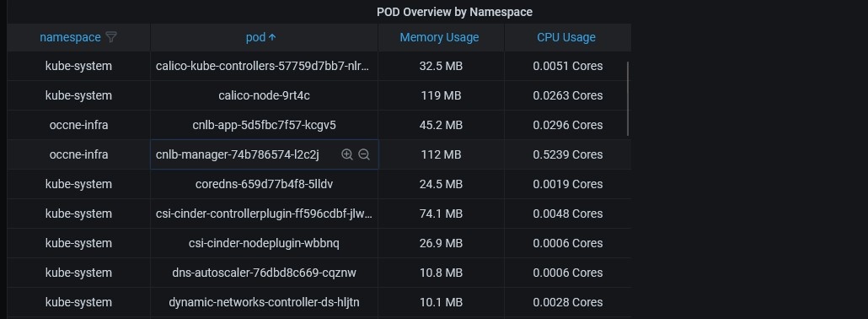The width and height of the screenshot is (868, 319).
Task: Sort by pod column header
Action: 255,37
